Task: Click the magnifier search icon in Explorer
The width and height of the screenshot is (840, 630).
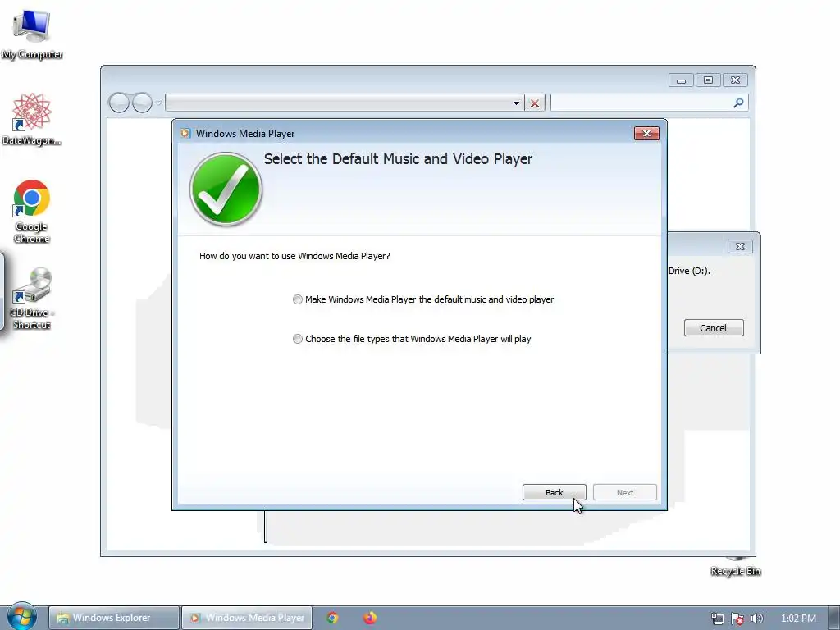Action: pyautogui.click(x=739, y=103)
